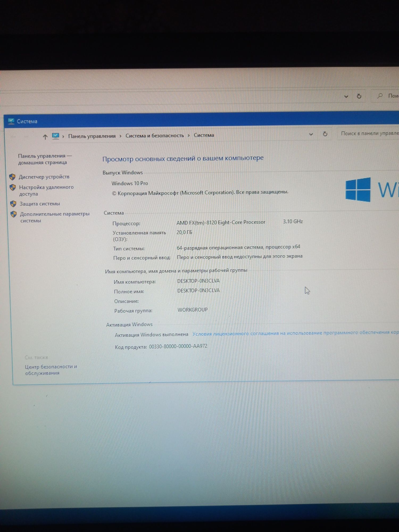
Task: Click Перо и сенсорный ввод недоступны text
Action: [x=240, y=257]
